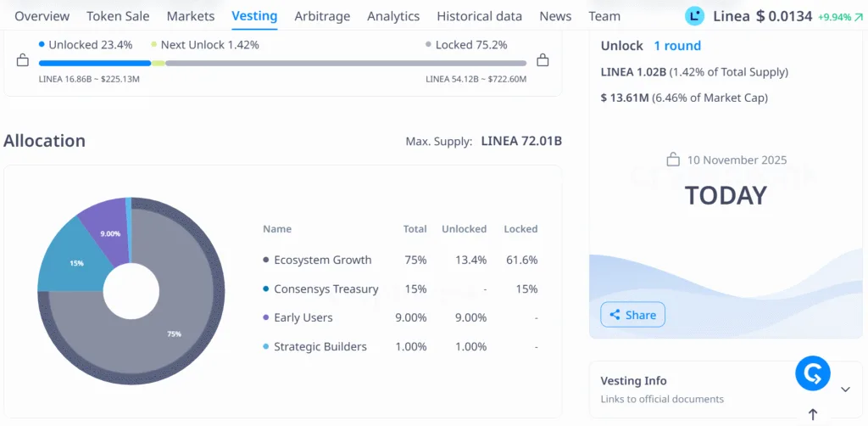Click 'Links to official documents' text
This screenshot has width=868, height=426.
click(662, 399)
